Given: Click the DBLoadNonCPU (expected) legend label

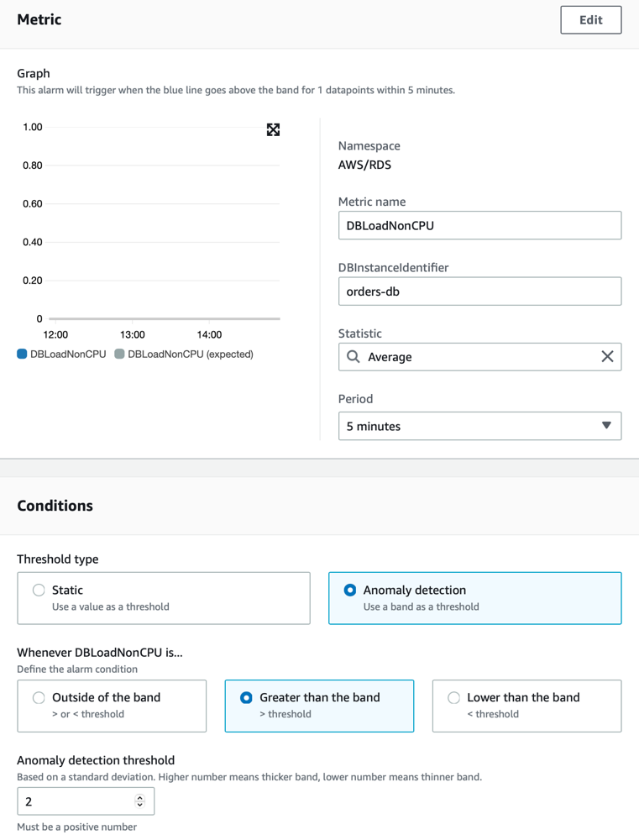Looking at the screenshot, I should [191, 354].
